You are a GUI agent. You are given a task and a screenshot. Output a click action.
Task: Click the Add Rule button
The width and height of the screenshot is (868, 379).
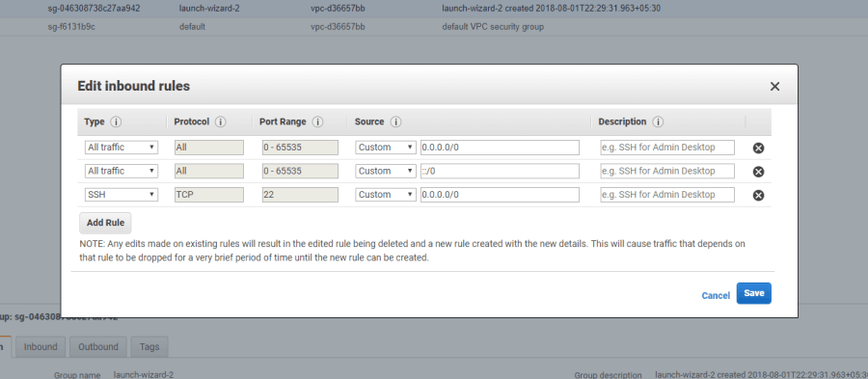click(105, 223)
